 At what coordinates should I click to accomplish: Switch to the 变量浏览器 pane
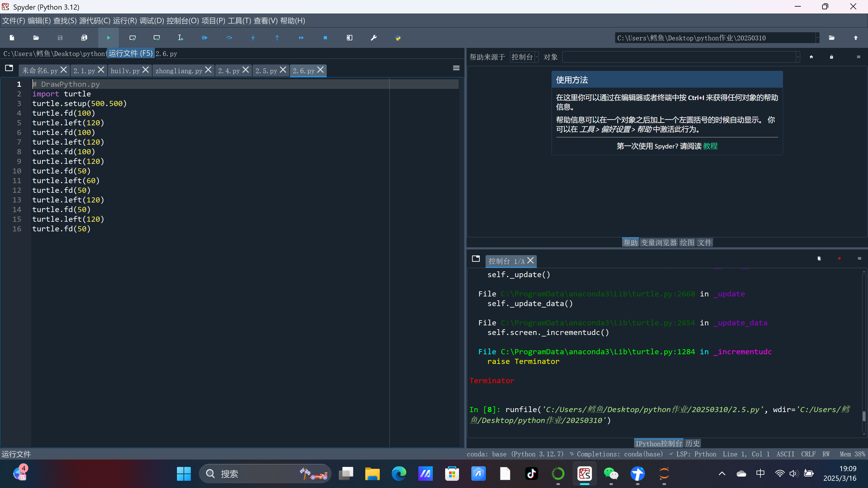[659, 242]
